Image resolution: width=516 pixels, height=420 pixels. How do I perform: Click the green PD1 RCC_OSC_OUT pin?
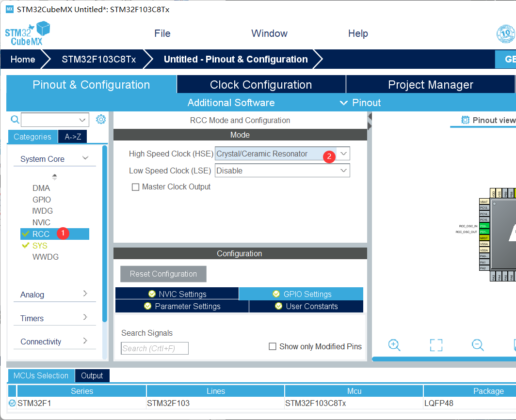pos(484,232)
